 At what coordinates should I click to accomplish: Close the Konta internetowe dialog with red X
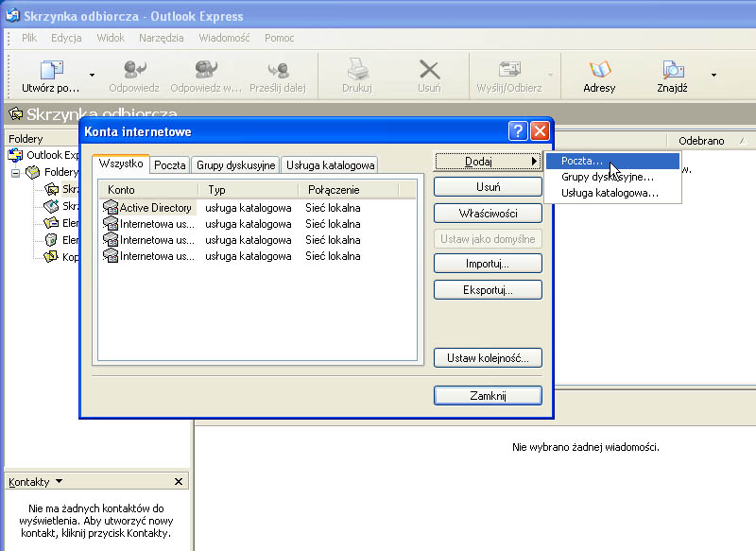point(540,131)
